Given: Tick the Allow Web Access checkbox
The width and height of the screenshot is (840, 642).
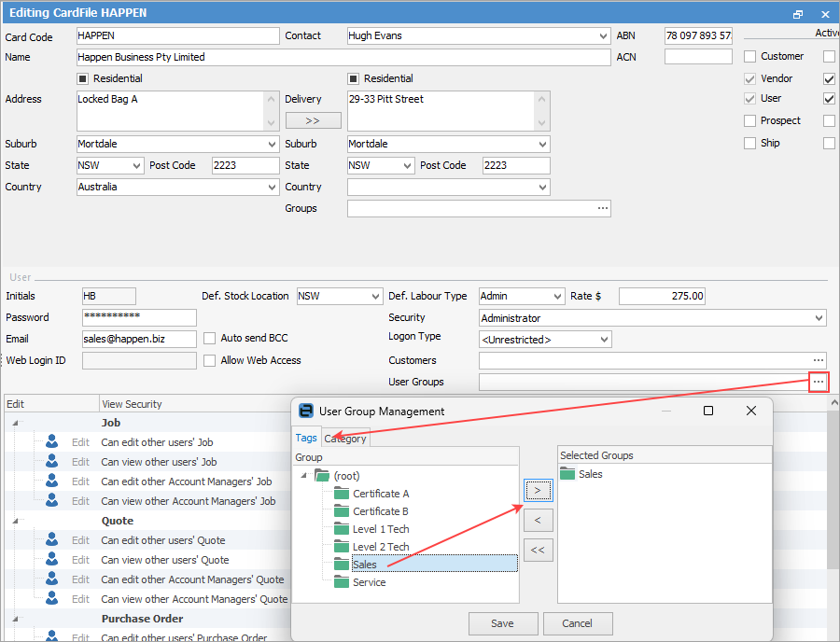Looking at the screenshot, I should coord(210,360).
